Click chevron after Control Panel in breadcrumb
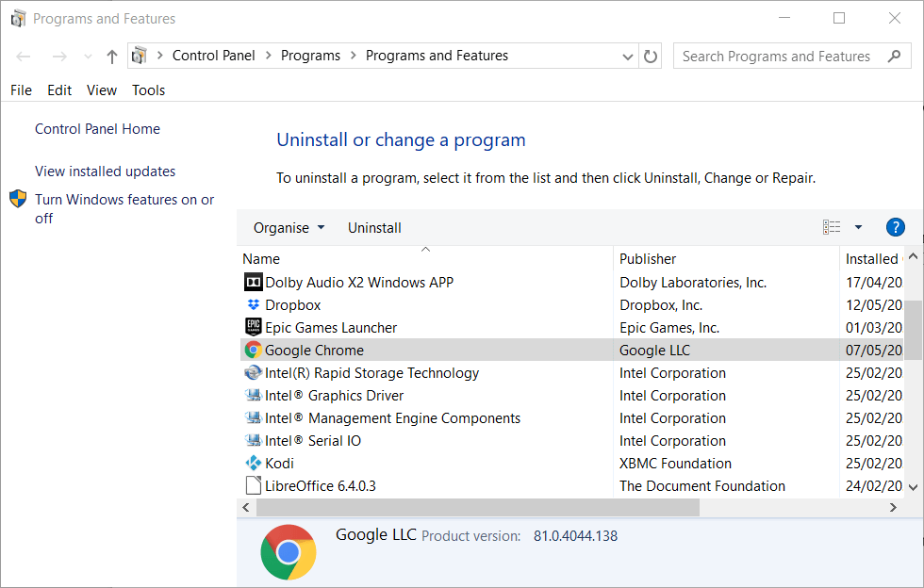This screenshot has height=588, width=924. click(268, 56)
